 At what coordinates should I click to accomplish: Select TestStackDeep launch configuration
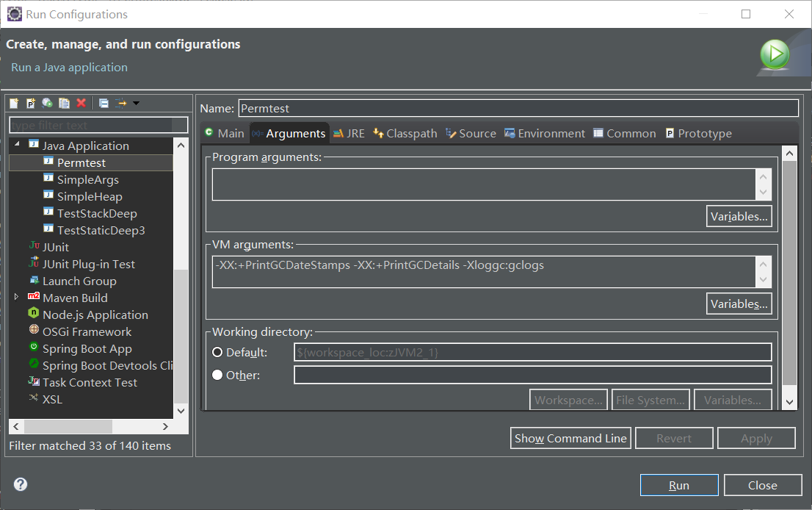point(97,214)
